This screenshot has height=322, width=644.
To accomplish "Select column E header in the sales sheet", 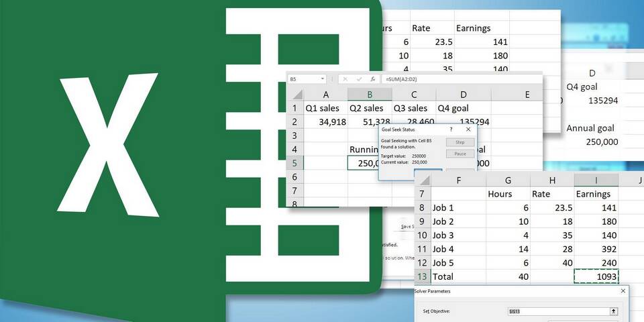I will pyautogui.click(x=517, y=95).
